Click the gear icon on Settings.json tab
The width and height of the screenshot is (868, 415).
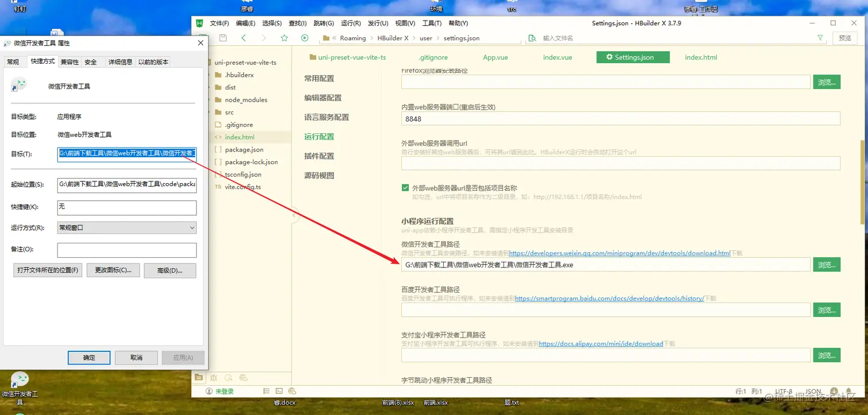point(609,57)
